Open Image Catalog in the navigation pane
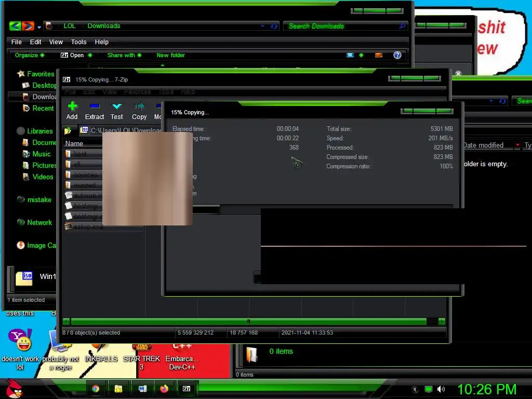The height and width of the screenshot is (399, 532). [x=36, y=245]
